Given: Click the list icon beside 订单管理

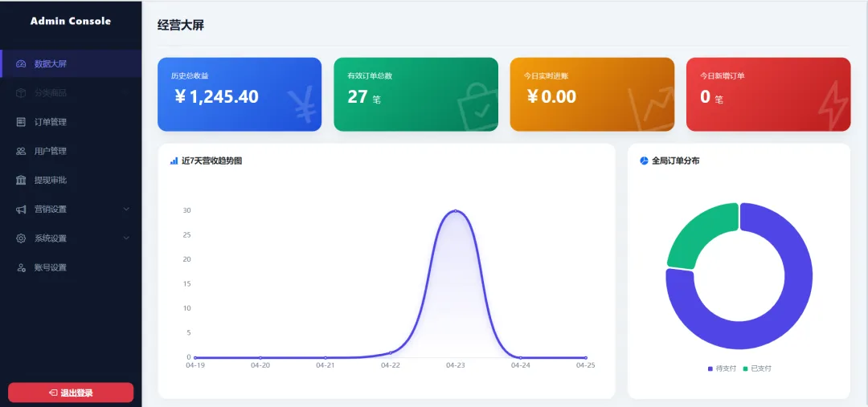Looking at the screenshot, I should coord(21,122).
